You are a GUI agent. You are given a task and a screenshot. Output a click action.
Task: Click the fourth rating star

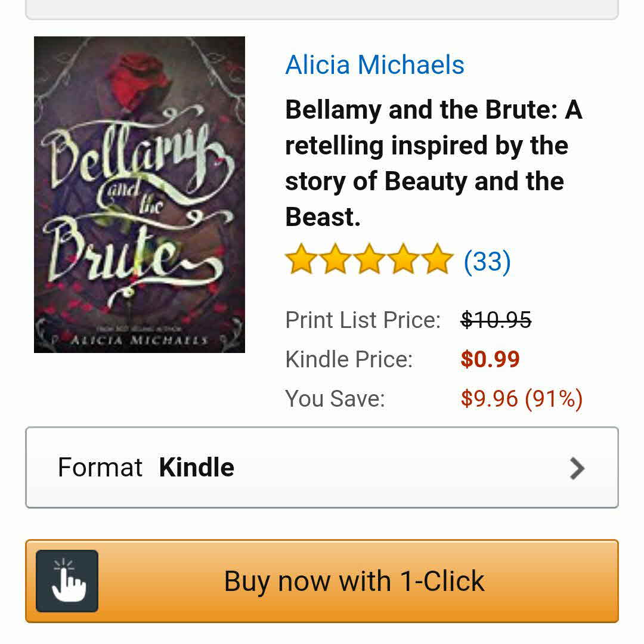404,261
